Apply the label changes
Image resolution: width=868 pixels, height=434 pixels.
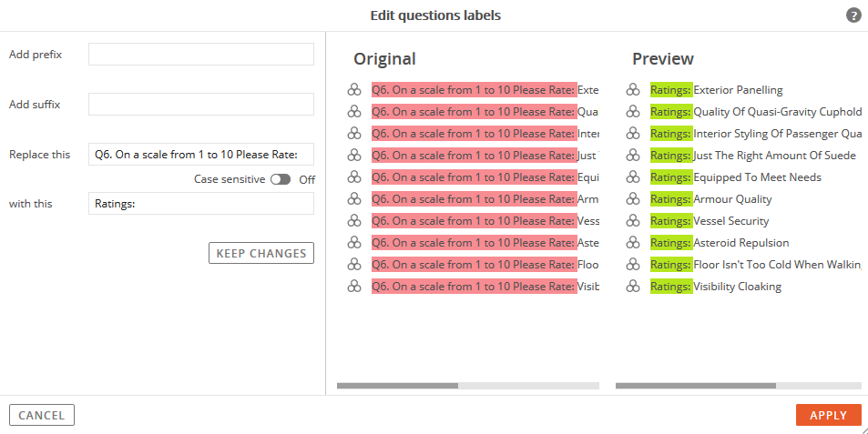pyautogui.click(x=829, y=415)
